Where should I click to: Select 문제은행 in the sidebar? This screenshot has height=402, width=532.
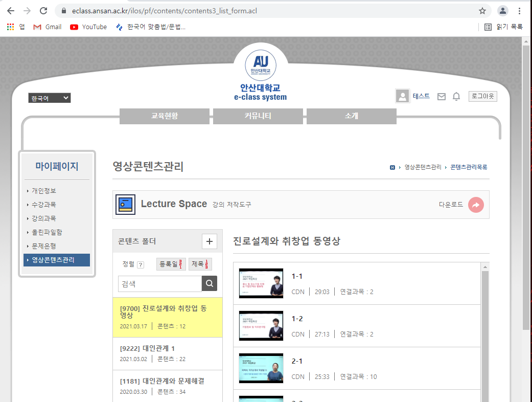(44, 247)
